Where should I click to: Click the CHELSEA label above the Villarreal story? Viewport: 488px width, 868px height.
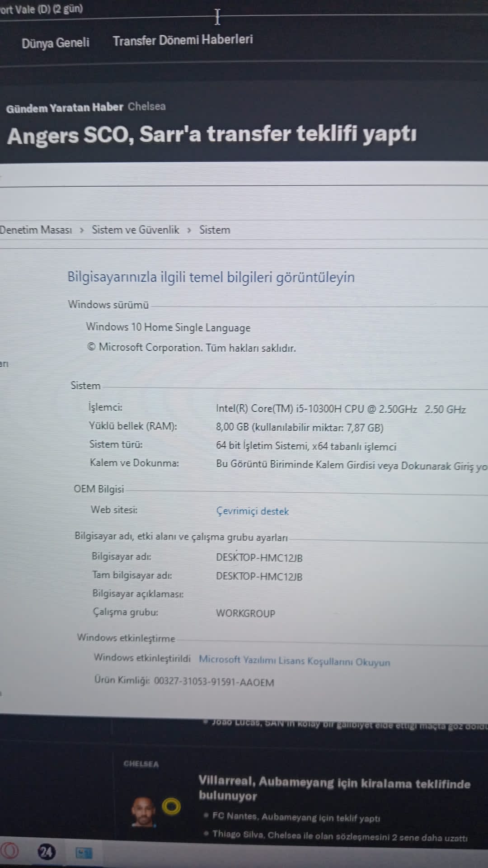click(141, 764)
